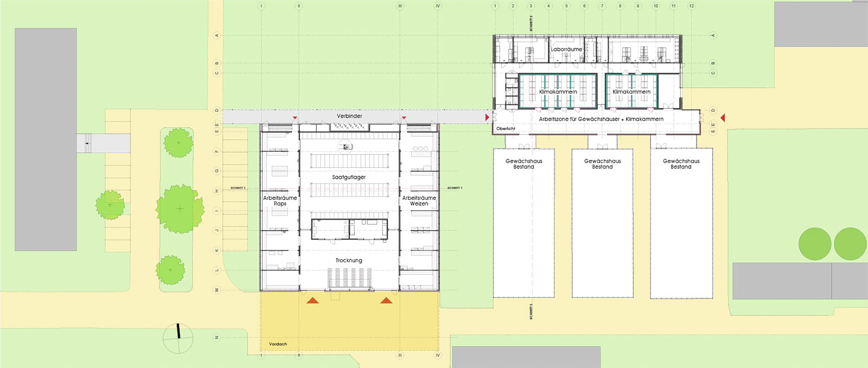Click the red arrow right of the Arbeitszone
868x368 pixels.
coord(722,118)
